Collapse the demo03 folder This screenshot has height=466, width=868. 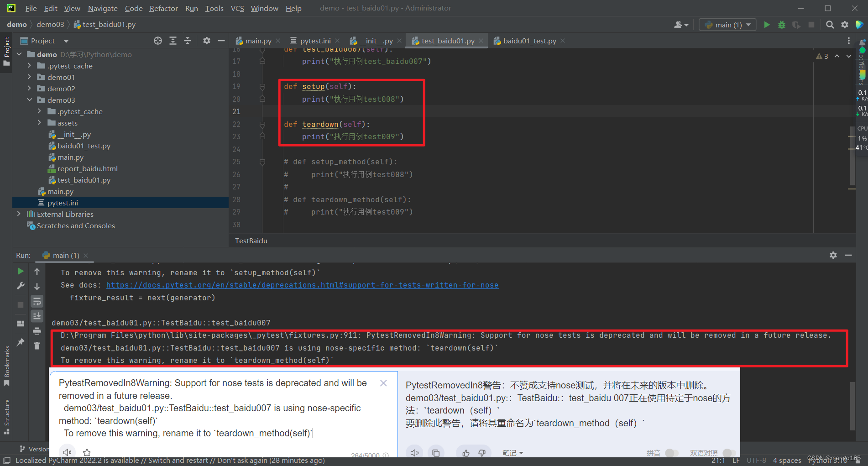pyautogui.click(x=29, y=100)
